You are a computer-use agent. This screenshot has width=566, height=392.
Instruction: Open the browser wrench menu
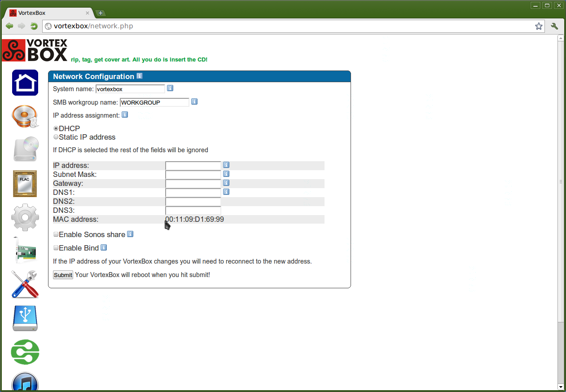coord(554,26)
